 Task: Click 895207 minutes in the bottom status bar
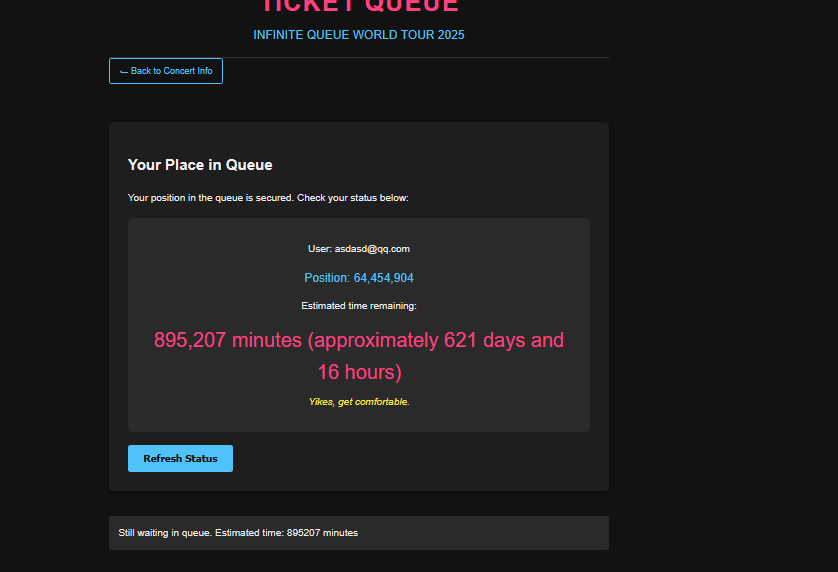point(322,533)
